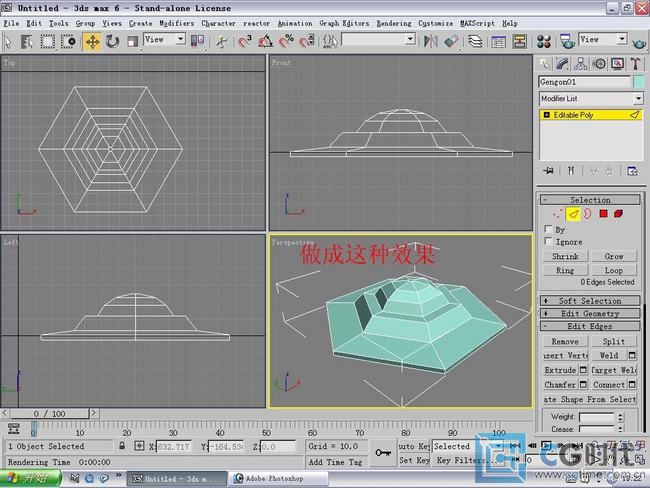
Task: Choose the Rectangular Selection Region tool
Action: tap(47, 41)
